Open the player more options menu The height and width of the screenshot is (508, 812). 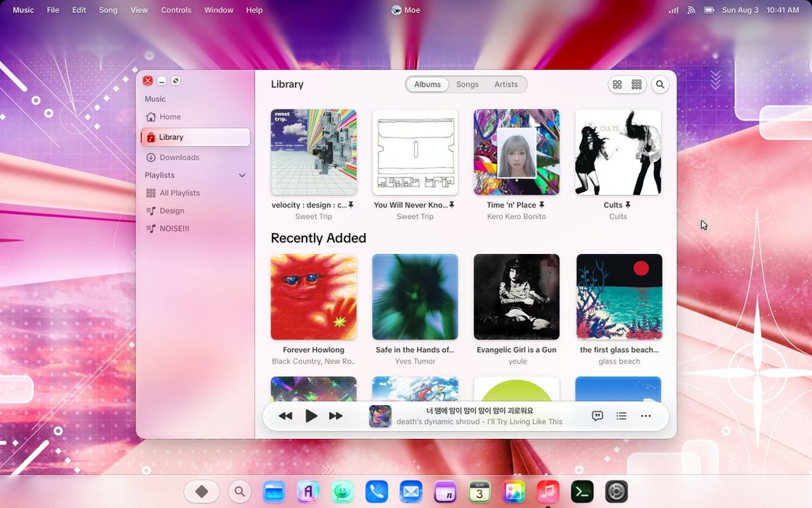[x=646, y=416]
